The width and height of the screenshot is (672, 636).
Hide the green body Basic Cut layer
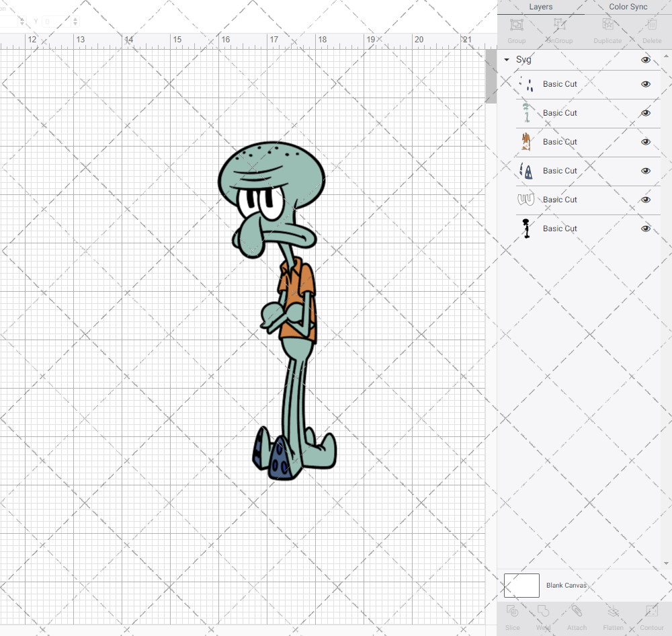[645, 113]
